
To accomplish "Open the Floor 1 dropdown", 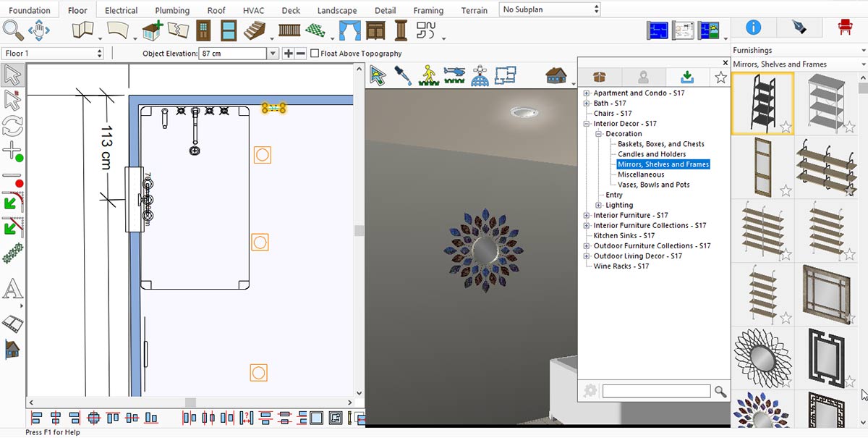I will [53, 54].
